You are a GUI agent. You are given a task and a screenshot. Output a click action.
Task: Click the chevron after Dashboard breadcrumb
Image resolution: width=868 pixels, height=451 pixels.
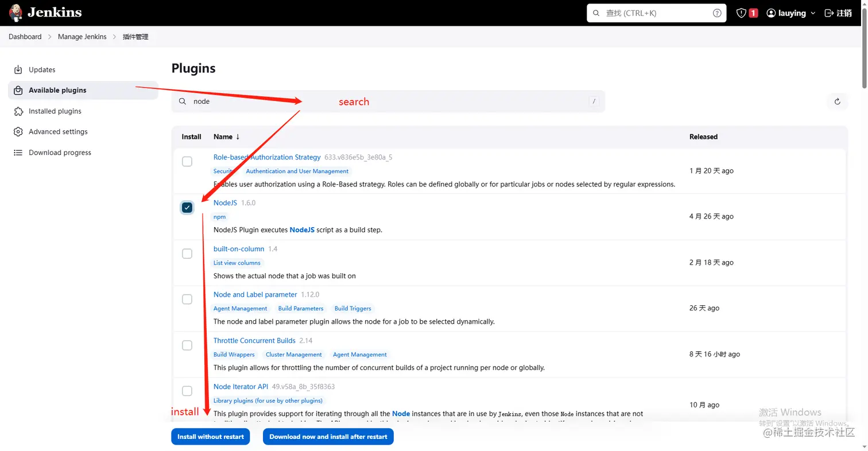click(x=50, y=37)
